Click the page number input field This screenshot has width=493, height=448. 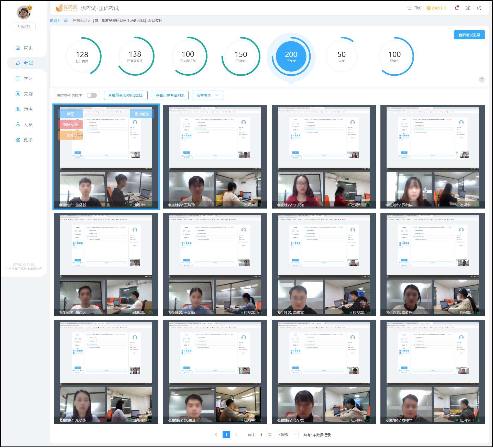coord(261,435)
